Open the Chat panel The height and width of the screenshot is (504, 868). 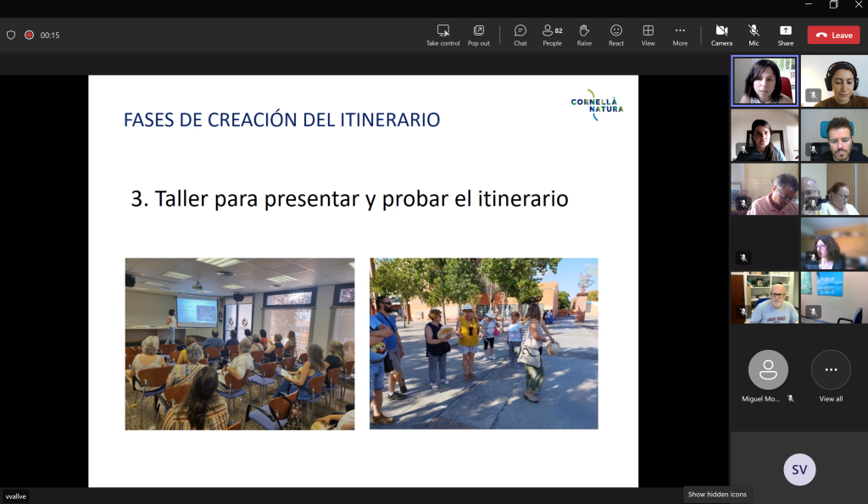tap(520, 35)
